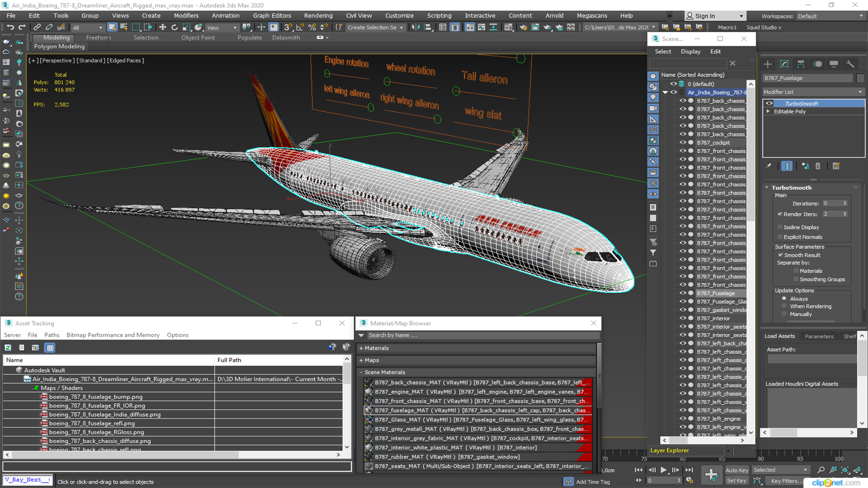Open the Workspaces Default dropdown
868x488 pixels.
[x=830, y=16]
